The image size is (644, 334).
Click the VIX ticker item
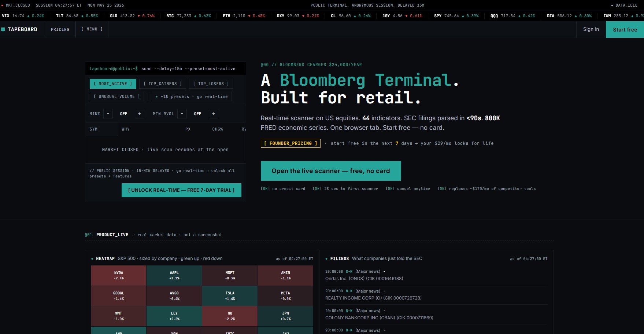tap(23, 16)
